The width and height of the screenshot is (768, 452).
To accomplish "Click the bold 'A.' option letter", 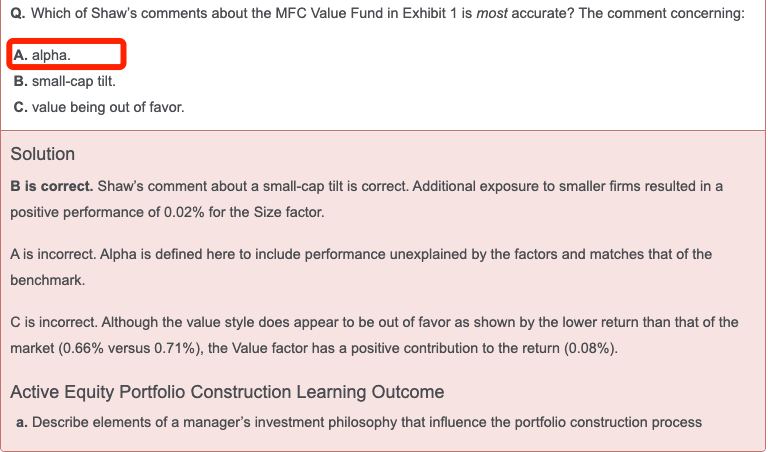I will click(20, 55).
